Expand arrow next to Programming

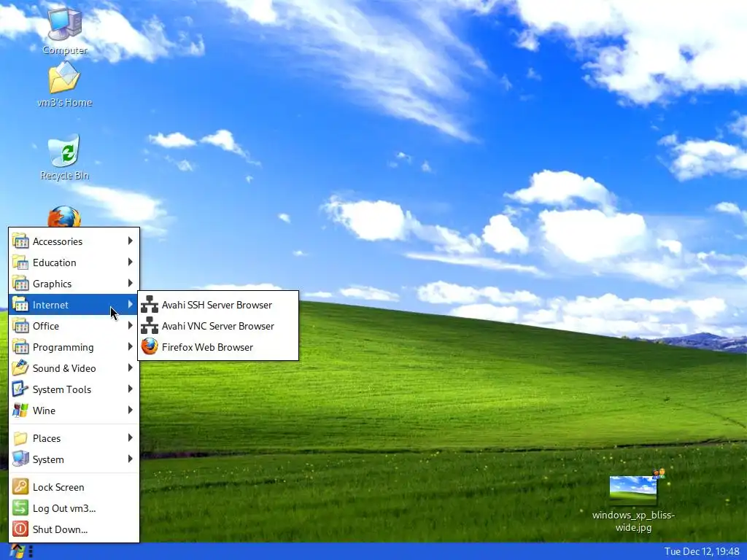(130, 346)
